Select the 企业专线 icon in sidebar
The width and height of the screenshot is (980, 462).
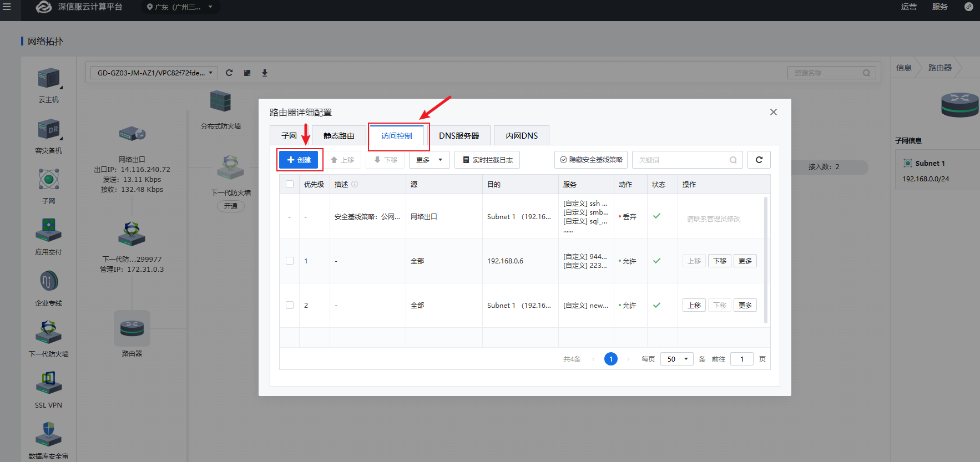coord(49,282)
